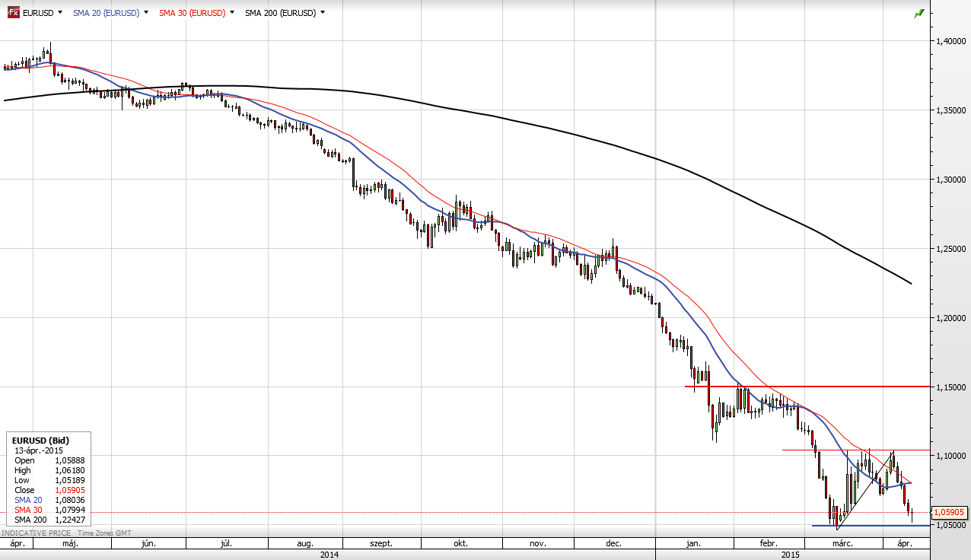Click the 1,30000 price axis label
Screen dimensions: 971x560
pyautogui.click(x=952, y=180)
